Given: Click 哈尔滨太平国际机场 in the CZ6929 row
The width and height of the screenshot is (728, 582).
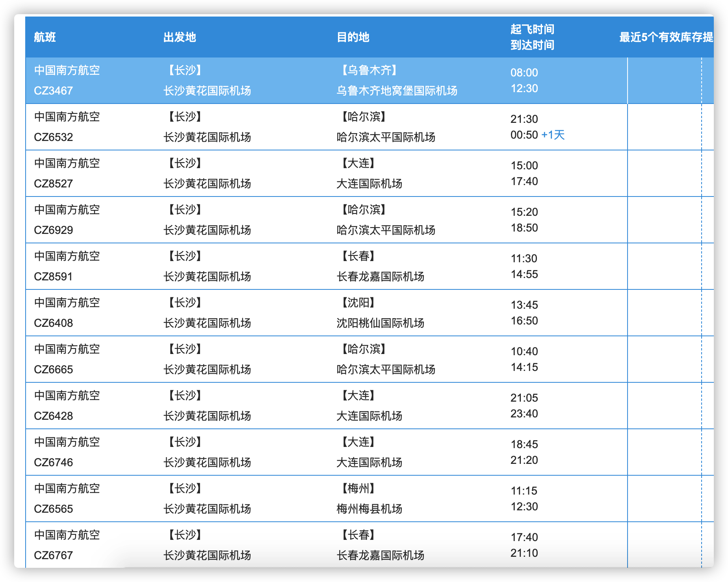Looking at the screenshot, I should coord(386,230).
